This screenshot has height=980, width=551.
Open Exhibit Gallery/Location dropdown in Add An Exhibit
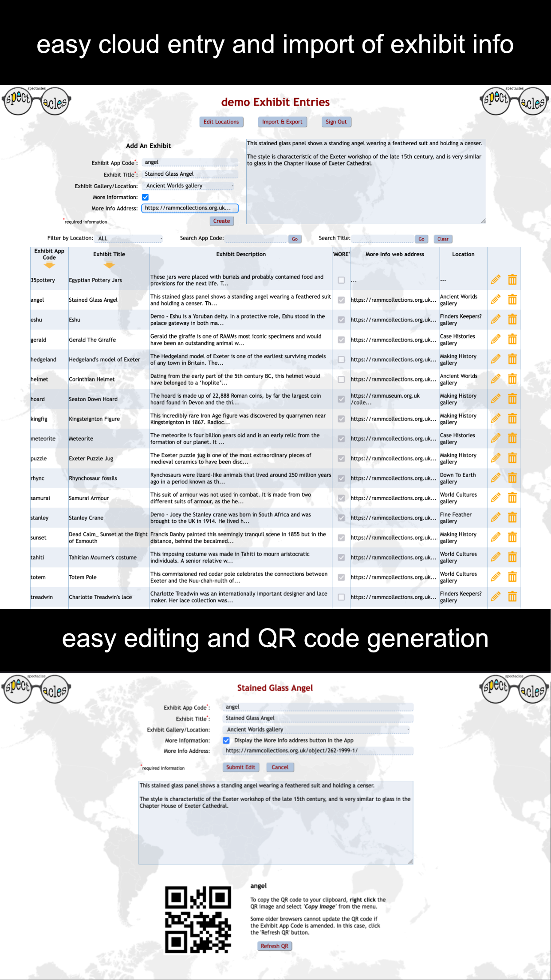(x=189, y=186)
